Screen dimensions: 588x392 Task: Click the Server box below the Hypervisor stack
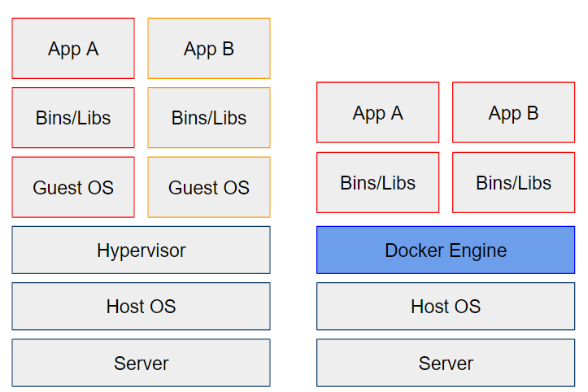click(x=141, y=363)
